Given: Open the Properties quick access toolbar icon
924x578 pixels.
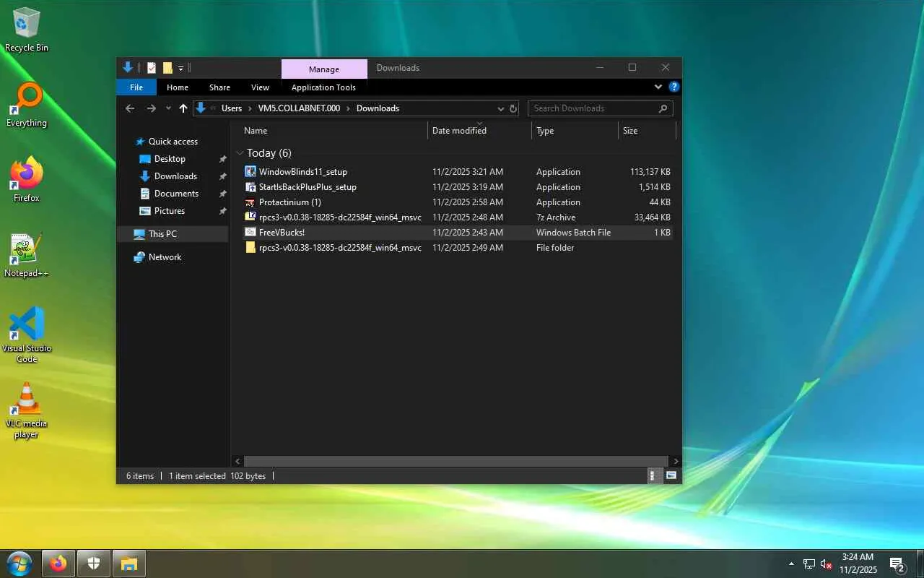Looking at the screenshot, I should click(x=152, y=68).
